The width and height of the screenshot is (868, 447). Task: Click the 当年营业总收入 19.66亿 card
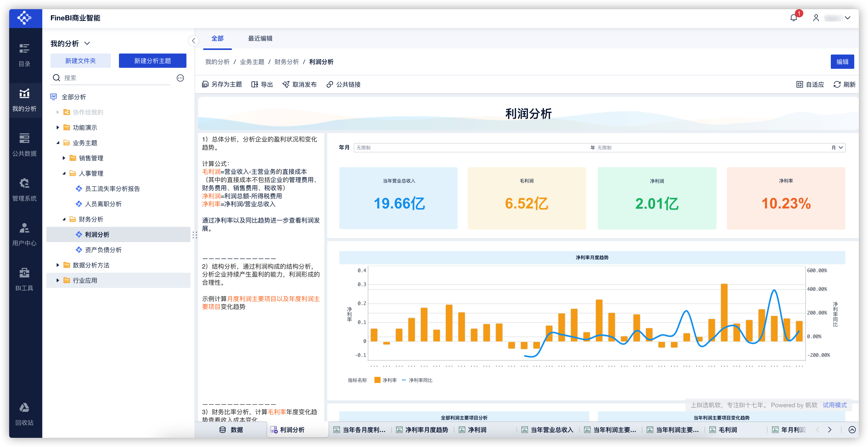[x=398, y=198]
